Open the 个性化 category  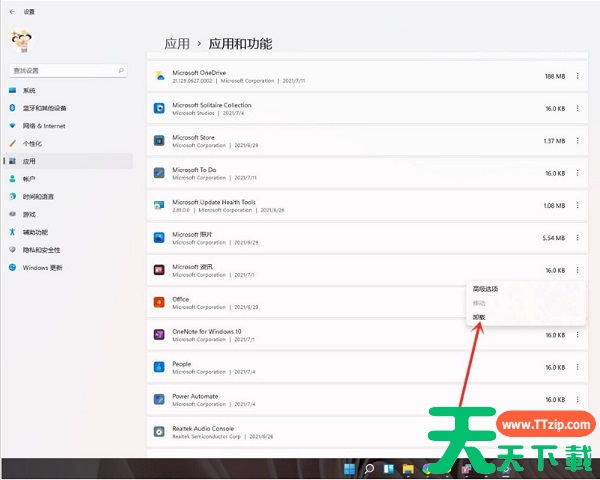[68, 144]
